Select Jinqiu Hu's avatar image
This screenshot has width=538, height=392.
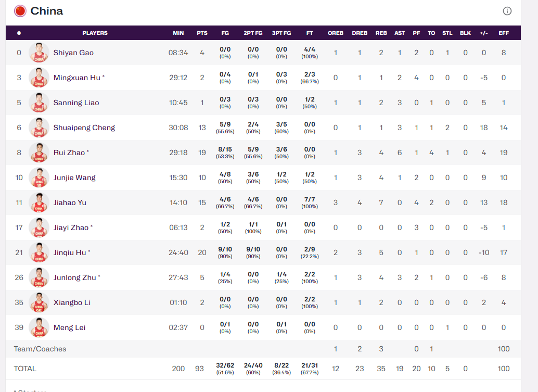(39, 252)
